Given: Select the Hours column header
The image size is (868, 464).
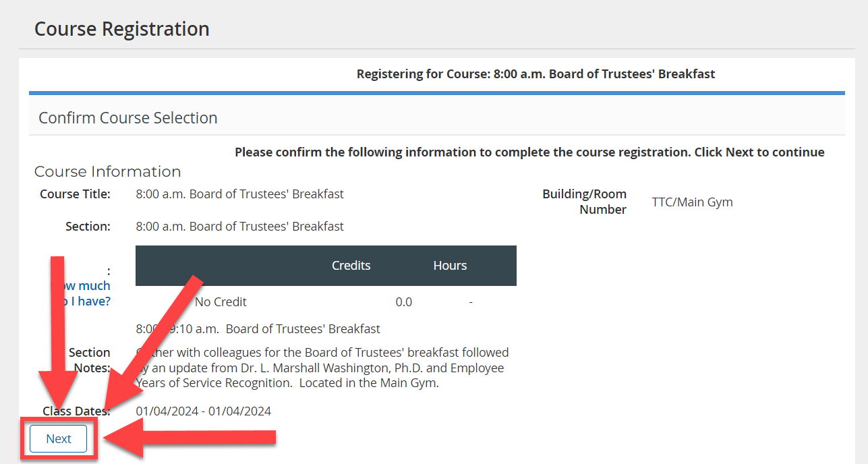Looking at the screenshot, I should (450, 266).
